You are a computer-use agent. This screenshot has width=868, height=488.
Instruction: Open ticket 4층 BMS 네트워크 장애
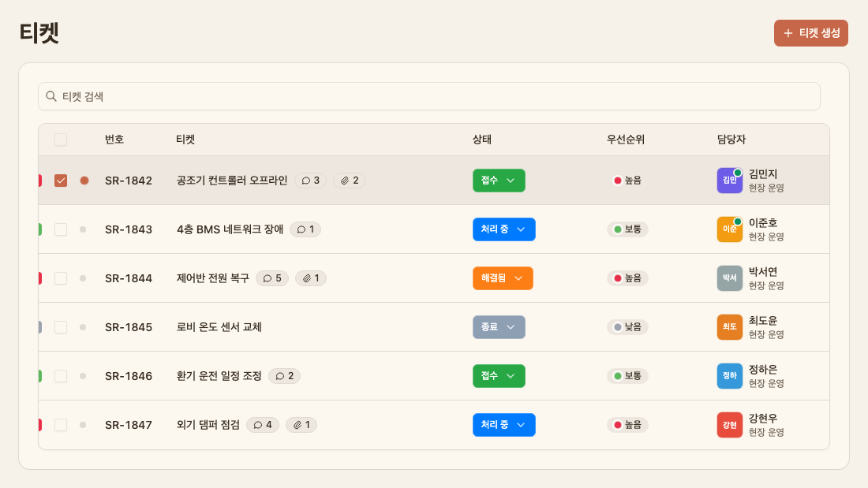[x=230, y=229]
